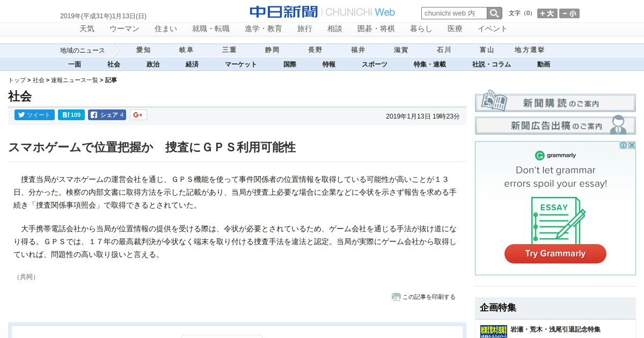Click the 企画特集 heading
Screen dimensions: 644x338
coord(498,307)
